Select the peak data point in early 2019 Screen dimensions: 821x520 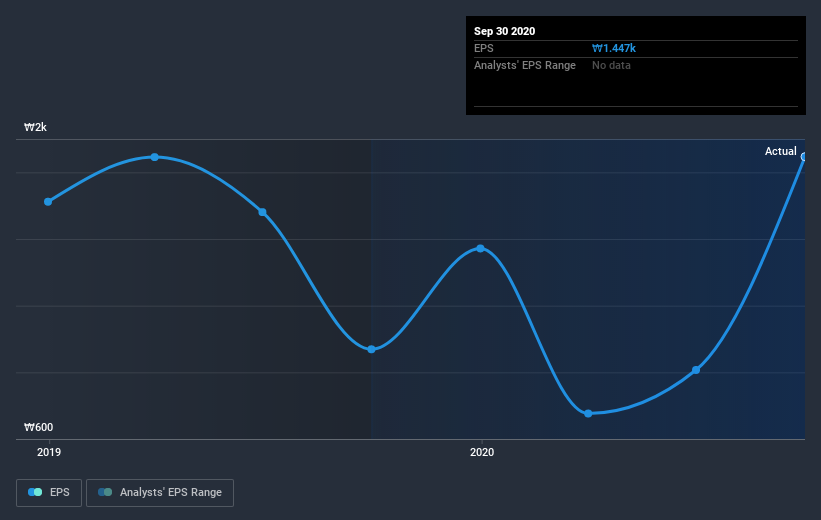155,157
